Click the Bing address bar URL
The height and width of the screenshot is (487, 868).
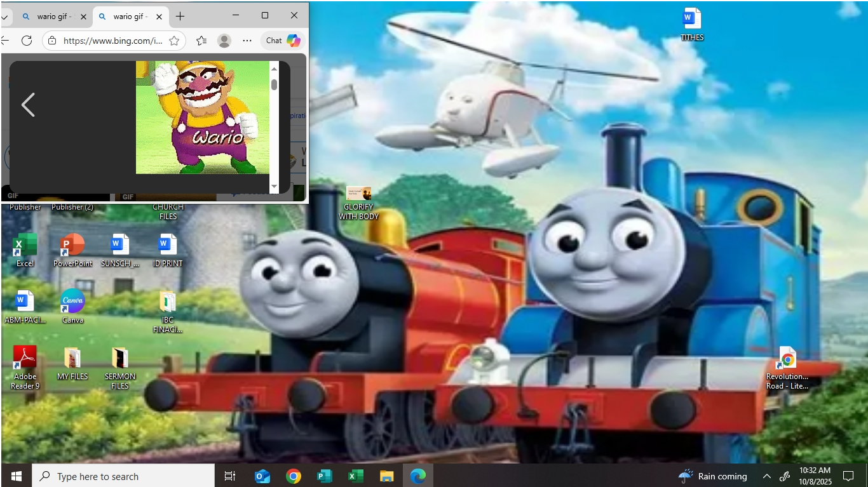(113, 41)
